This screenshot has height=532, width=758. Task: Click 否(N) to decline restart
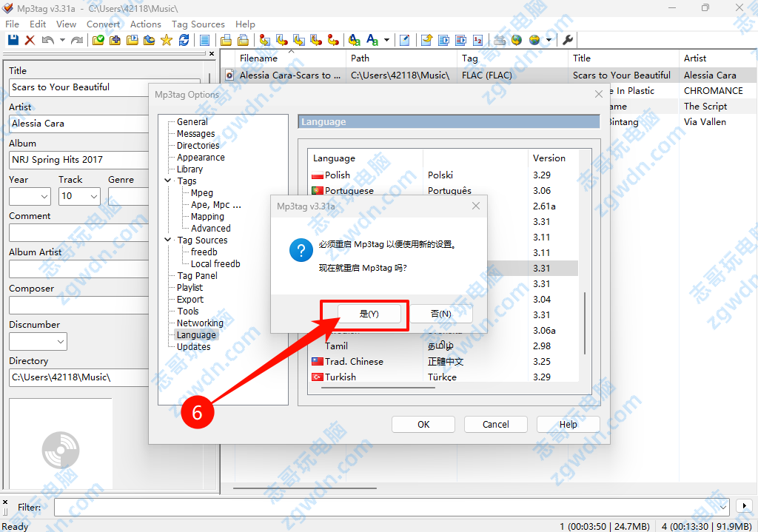click(441, 314)
